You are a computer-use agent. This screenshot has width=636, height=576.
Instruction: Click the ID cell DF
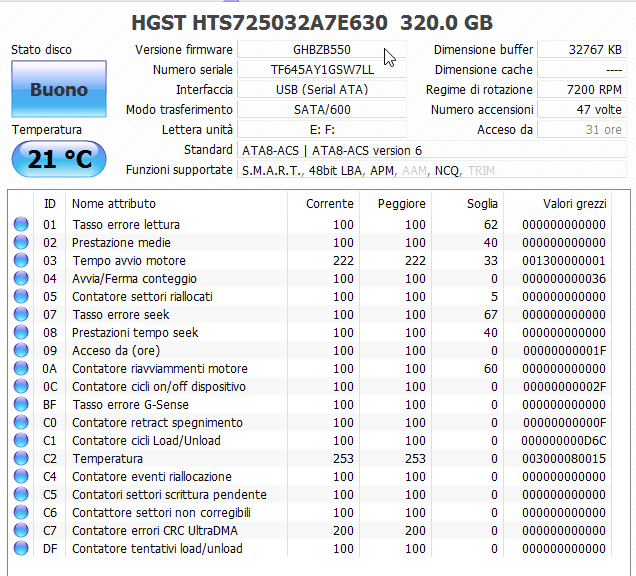pyautogui.click(x=49, y=548)
